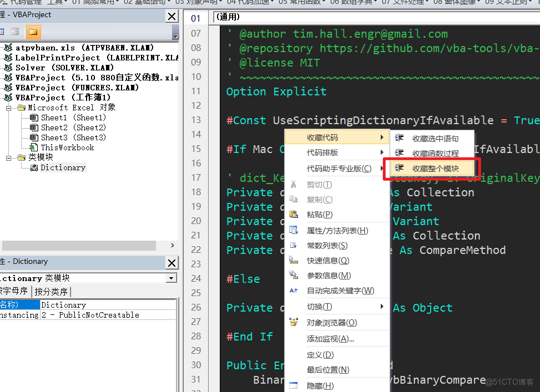Click the hide icon beside 隐藏(H)
The image size is (540, 392).
coord(292,385)
